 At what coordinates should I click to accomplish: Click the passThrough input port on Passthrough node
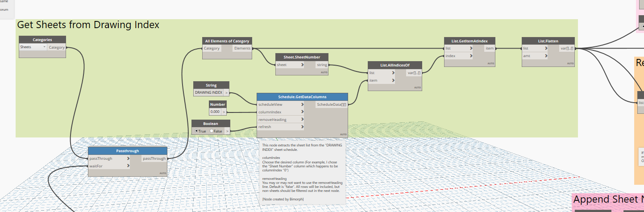[x=109, y=158]
